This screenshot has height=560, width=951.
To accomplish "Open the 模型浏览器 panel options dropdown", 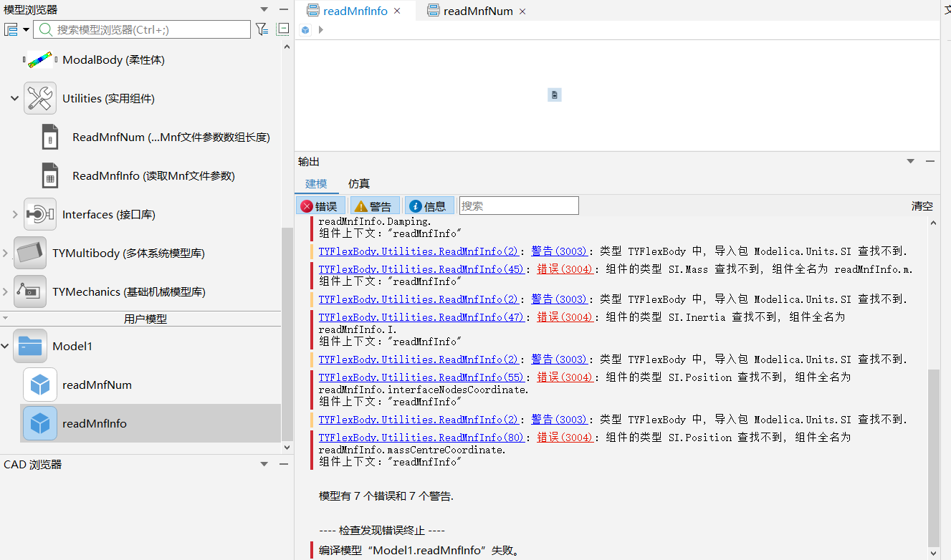I will tap(264, 9).
